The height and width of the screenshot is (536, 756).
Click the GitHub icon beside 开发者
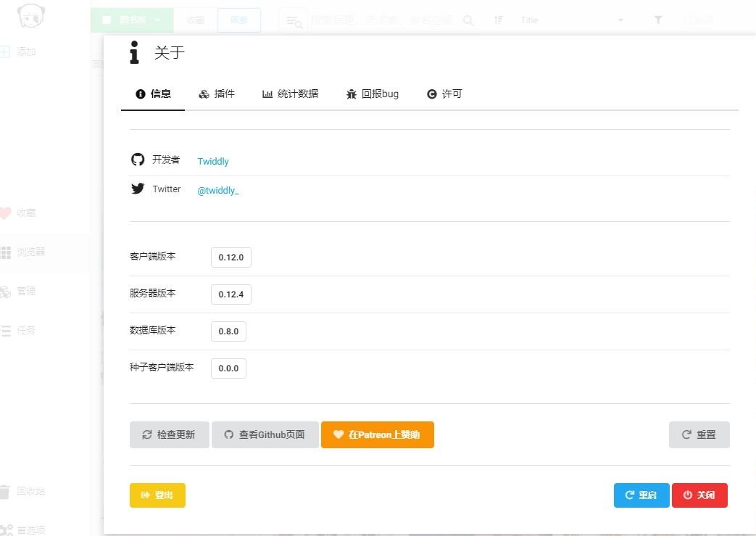138,160
